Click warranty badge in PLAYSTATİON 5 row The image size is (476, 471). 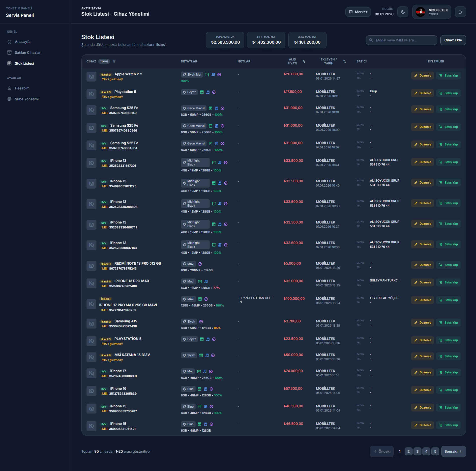click(x=214, y=339)
